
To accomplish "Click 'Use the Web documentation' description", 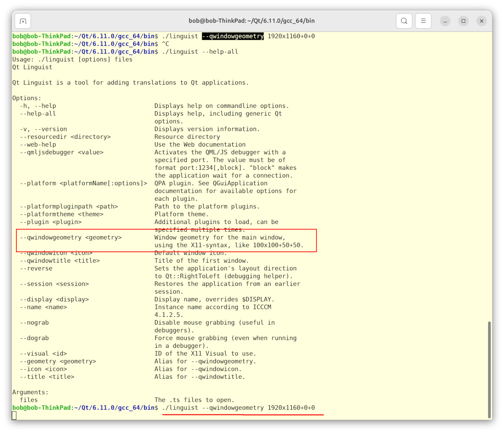I will pyautogui.click(x=200, y=144).
